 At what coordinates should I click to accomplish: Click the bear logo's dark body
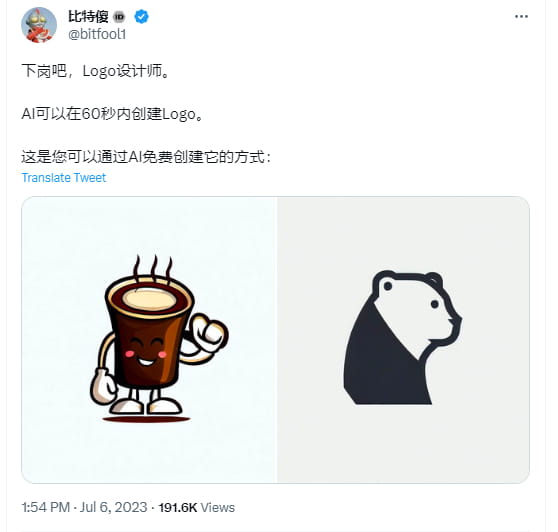pyautogui.click(x=386, y=359)
